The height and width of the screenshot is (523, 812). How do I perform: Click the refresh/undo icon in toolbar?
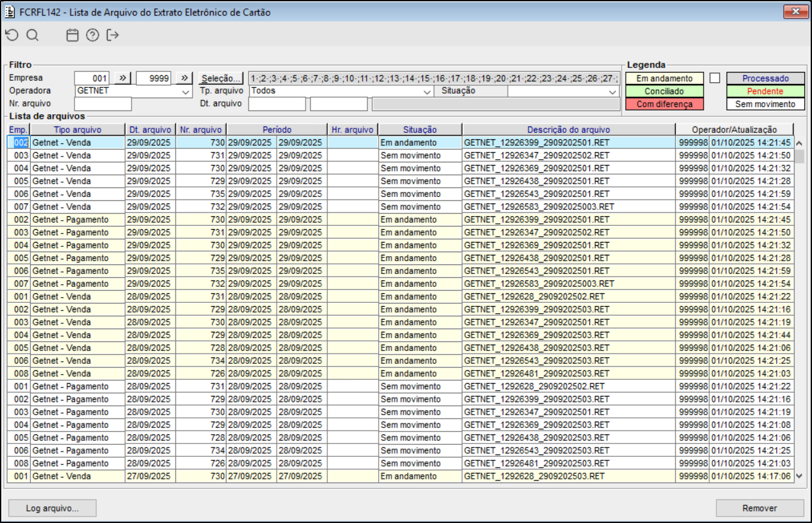[12, 35]
